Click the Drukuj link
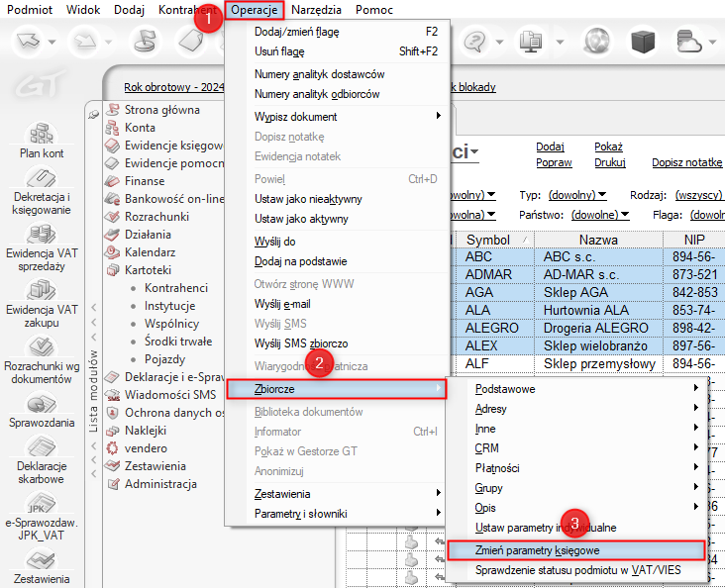Viewport: 725px width, 588px height. 610,162
